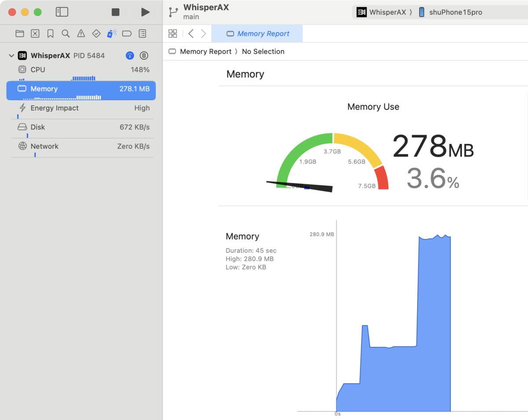Click the 3.6% usage value
528x420 pixels.
coord(433,178)
